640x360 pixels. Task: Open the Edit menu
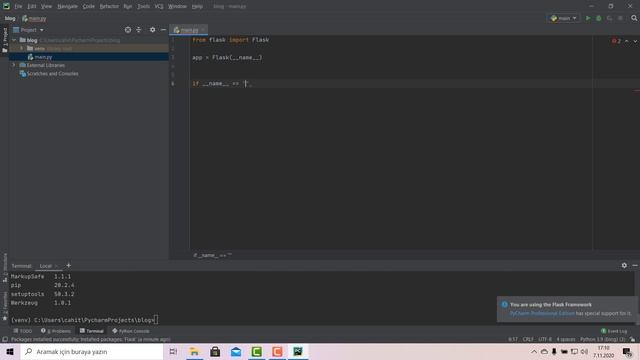[x=32, y=6]
